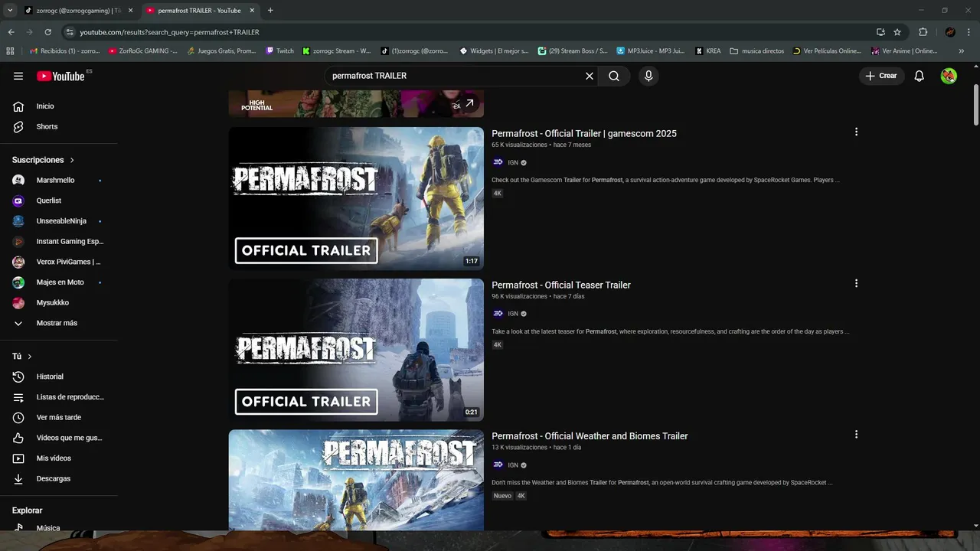Open options menu for gamescom 2025 trailer
980x551 pixels.
(856, 132)
